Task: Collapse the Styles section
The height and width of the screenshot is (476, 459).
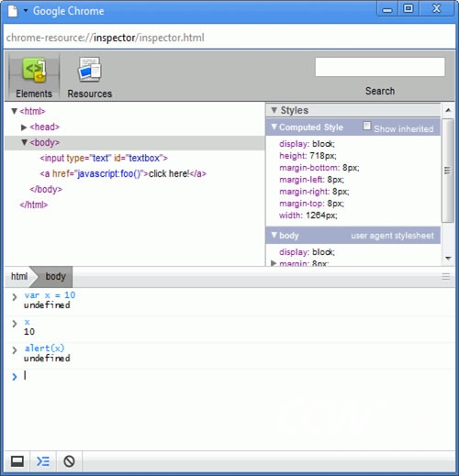Action: (x=274, y=110)
